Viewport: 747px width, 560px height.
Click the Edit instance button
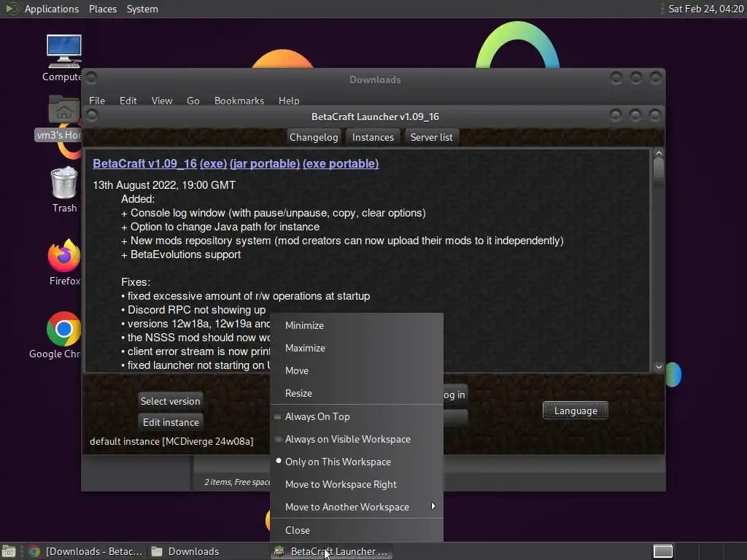[171, 422]
